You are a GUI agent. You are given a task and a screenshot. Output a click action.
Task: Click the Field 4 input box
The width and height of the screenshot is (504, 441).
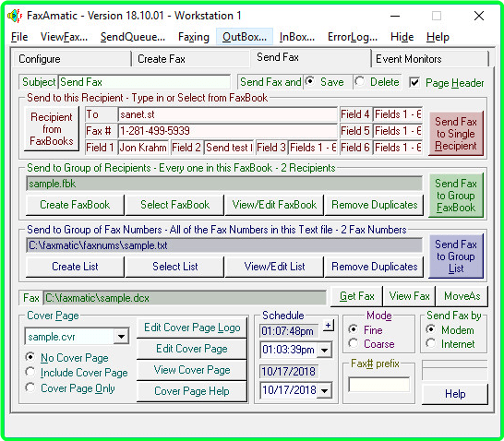(x=398, y=114)
